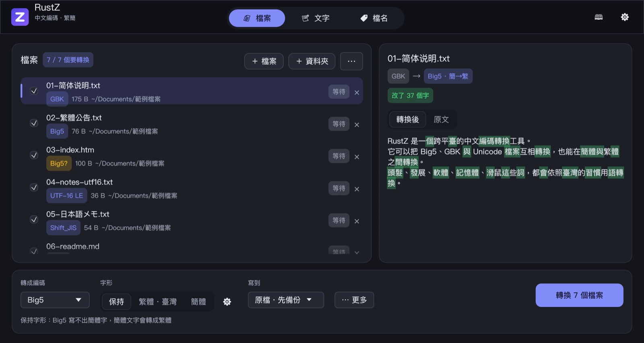The width and height of the screenshot is (644, 343).
Task: Click the 改了 37 個字 change badge
Action: [x=410, y=95]
